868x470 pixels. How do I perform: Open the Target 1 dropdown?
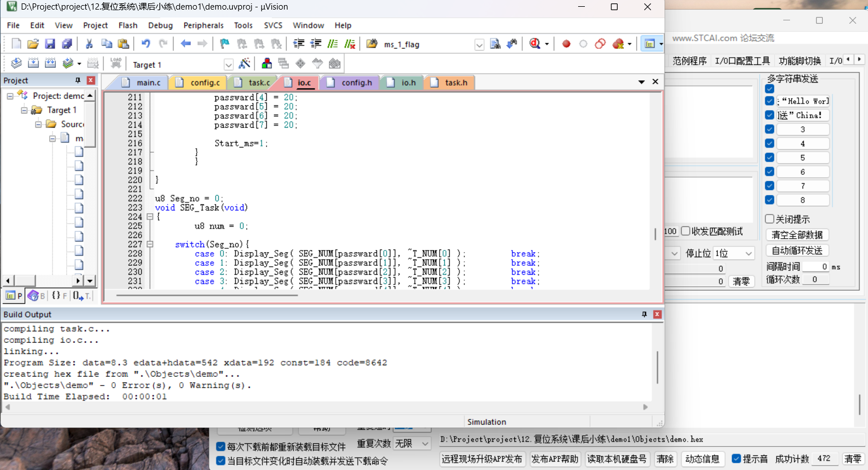[x=228, y=64]
